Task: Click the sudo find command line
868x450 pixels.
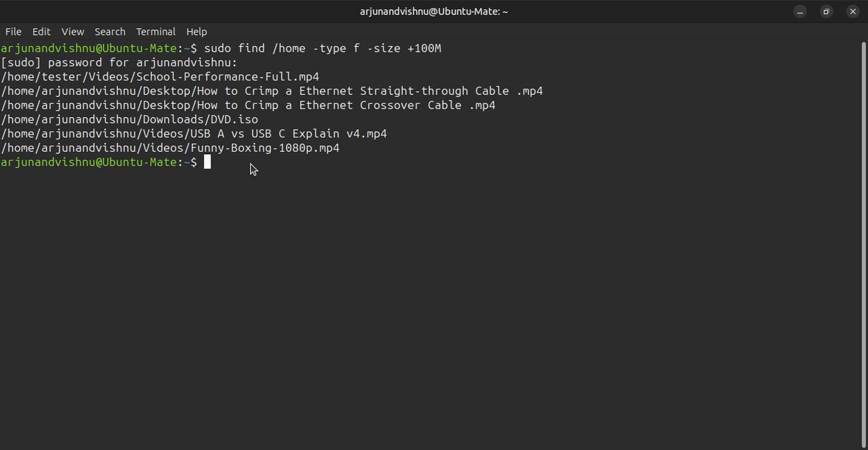Action: point(322,48)
